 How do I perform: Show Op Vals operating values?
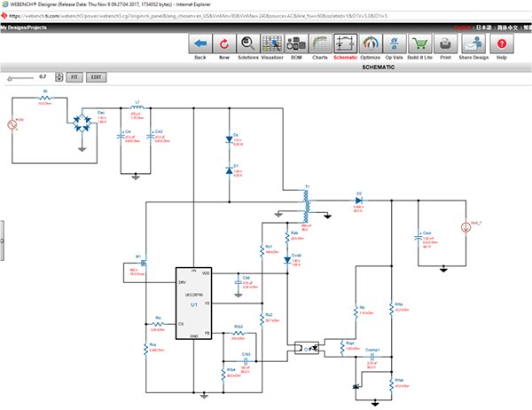[369, 43]
